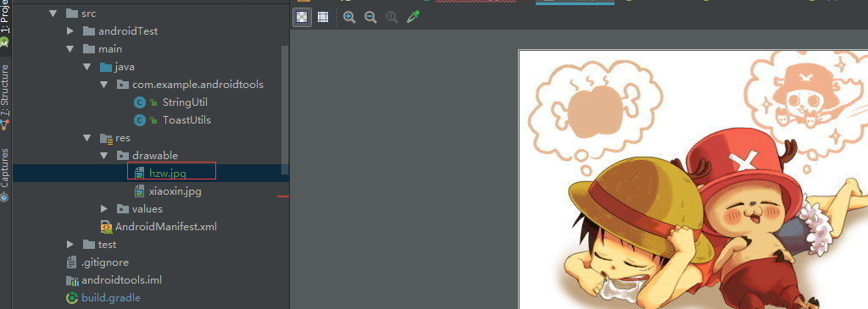The width and height of the screenshot is (868, 309).
Task: Collapse the res folder
Action: [87, 138]
